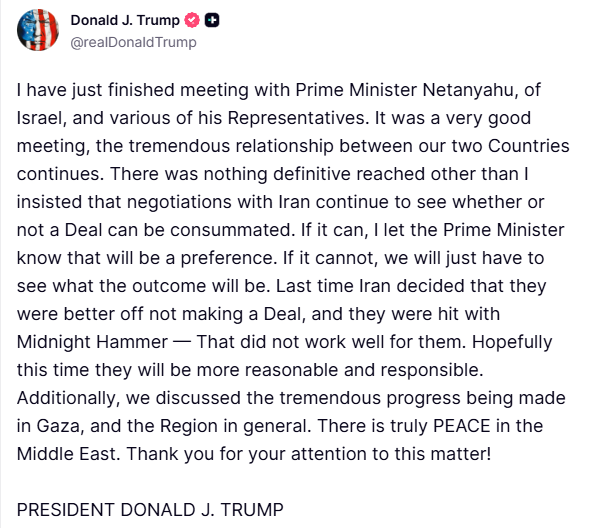Click the phrase Midnight Hammer
Viewport: 590px width, 528px height.
pyautogui.click(x=93, y=342)
